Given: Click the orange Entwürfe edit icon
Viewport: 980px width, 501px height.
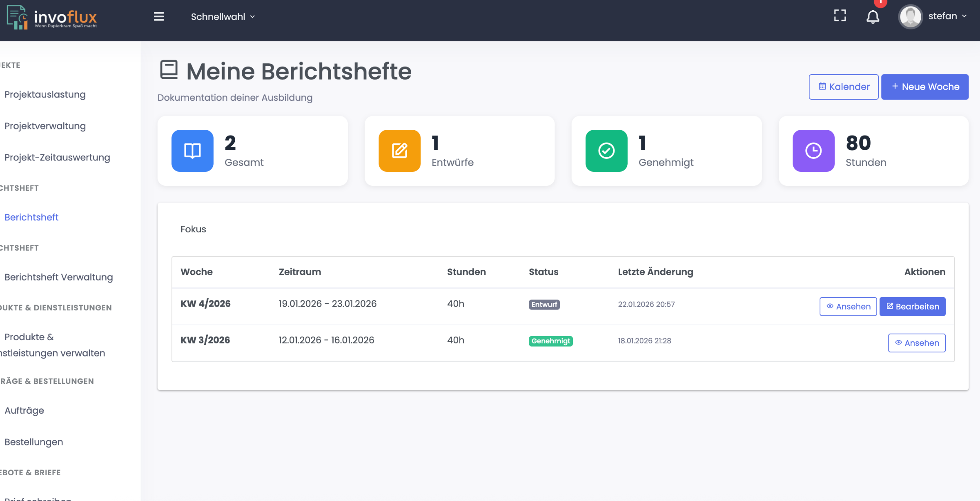Looking at the screenshot, I should (x=399, y=151).
